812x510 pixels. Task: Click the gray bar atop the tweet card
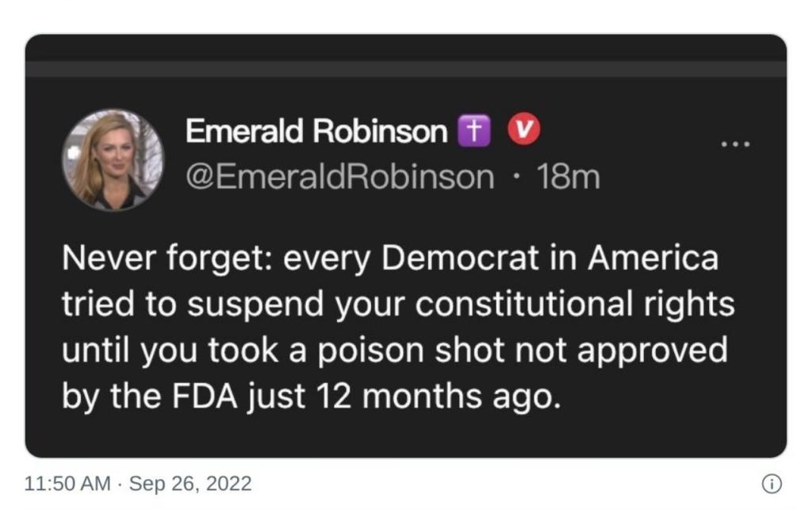tap(406, 69)
